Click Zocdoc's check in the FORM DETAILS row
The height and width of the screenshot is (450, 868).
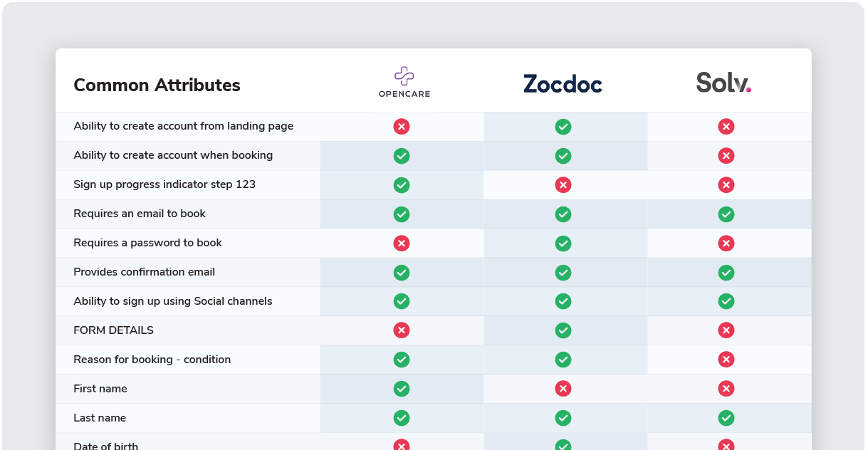tap(563, 330)
